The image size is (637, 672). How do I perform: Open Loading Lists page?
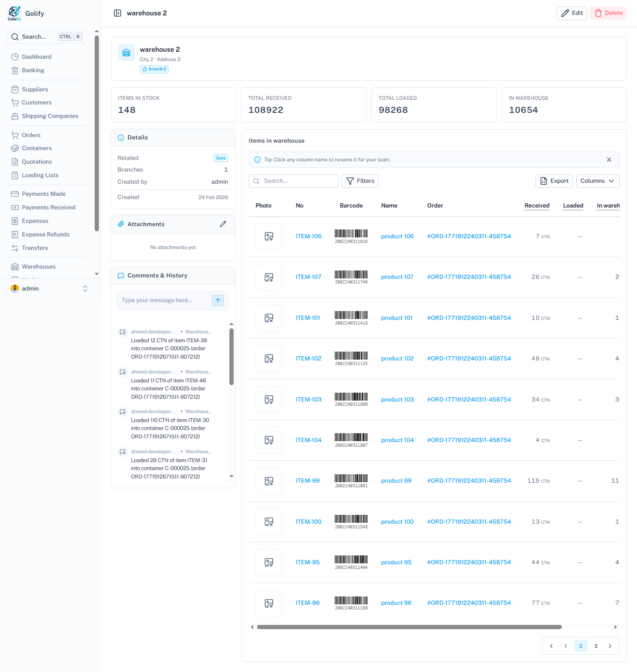tap(40, 175)
